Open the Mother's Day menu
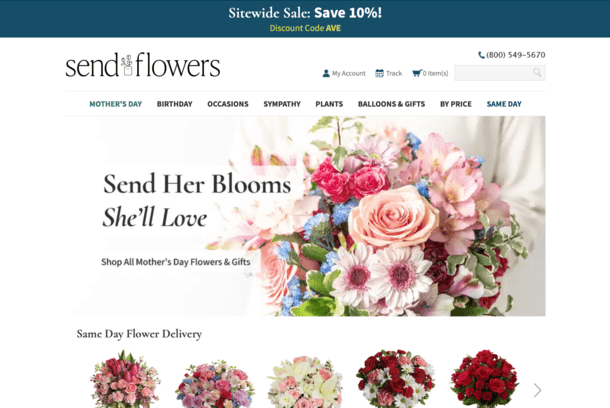Image resolution: width=610 pixels, height=408 pixels. click(x=116, y=104)
